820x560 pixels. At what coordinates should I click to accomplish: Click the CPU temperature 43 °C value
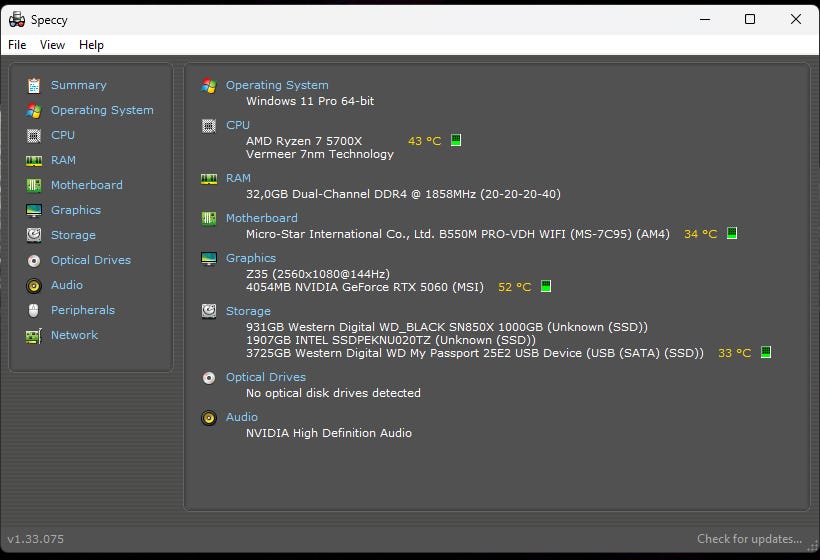(x=425, y=141)
